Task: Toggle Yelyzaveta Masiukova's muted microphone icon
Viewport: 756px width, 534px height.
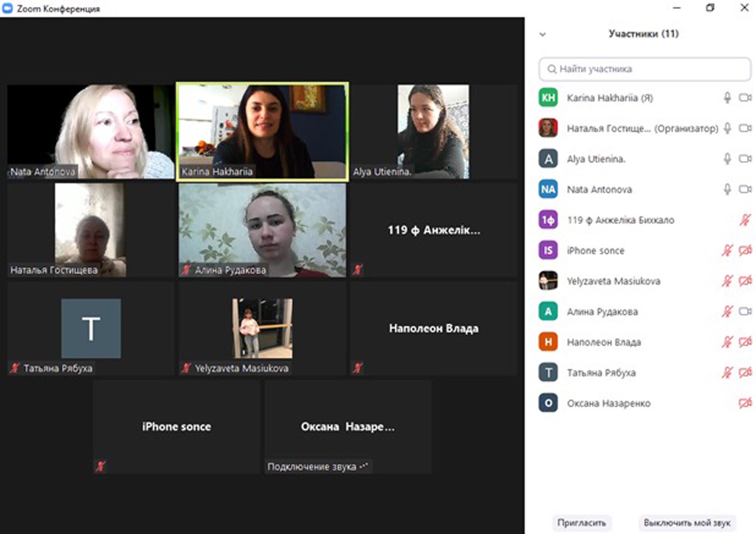Action: pos(727,281)
